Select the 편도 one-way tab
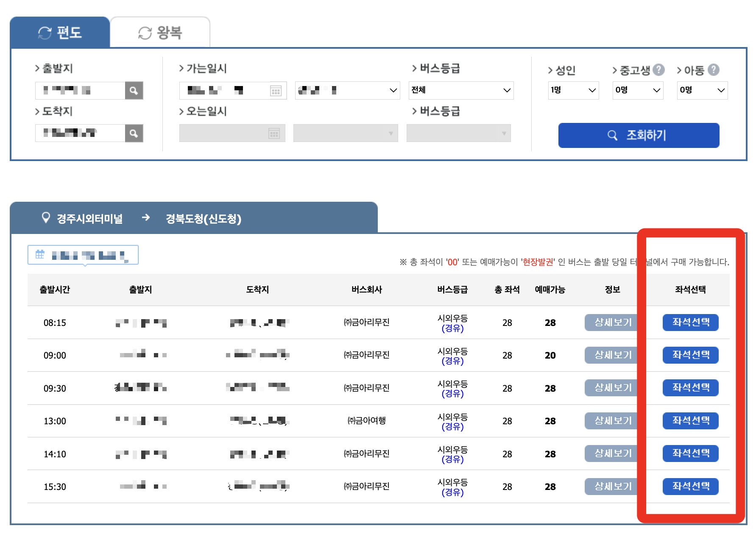 [x=60, y=32]
